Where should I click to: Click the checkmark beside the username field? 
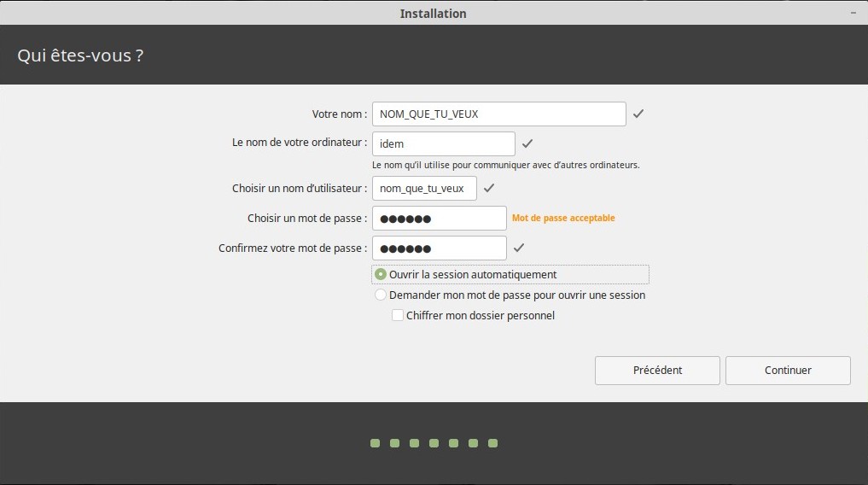[x=488, y=188]
